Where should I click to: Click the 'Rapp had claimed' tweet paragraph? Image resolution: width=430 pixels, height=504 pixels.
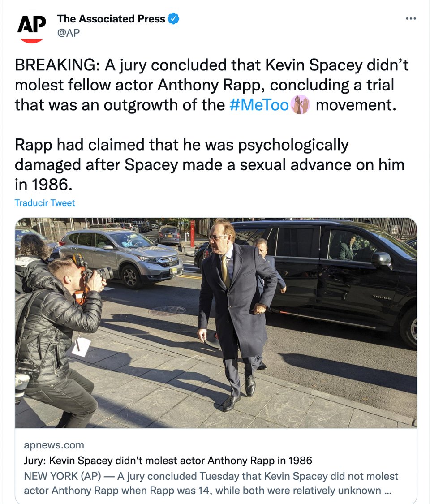[x=210, y=164]
